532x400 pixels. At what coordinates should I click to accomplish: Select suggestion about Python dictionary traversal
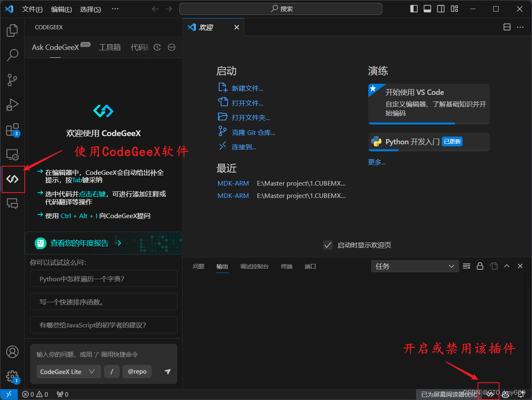(x=104, y=279)
